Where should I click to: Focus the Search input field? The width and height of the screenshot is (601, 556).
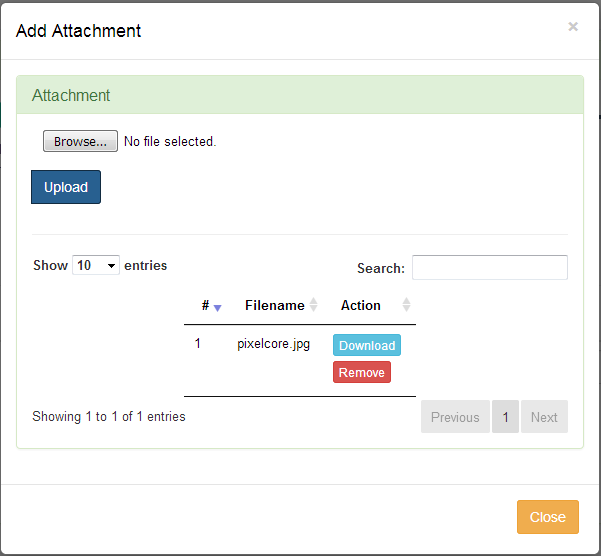coord(490,267)
